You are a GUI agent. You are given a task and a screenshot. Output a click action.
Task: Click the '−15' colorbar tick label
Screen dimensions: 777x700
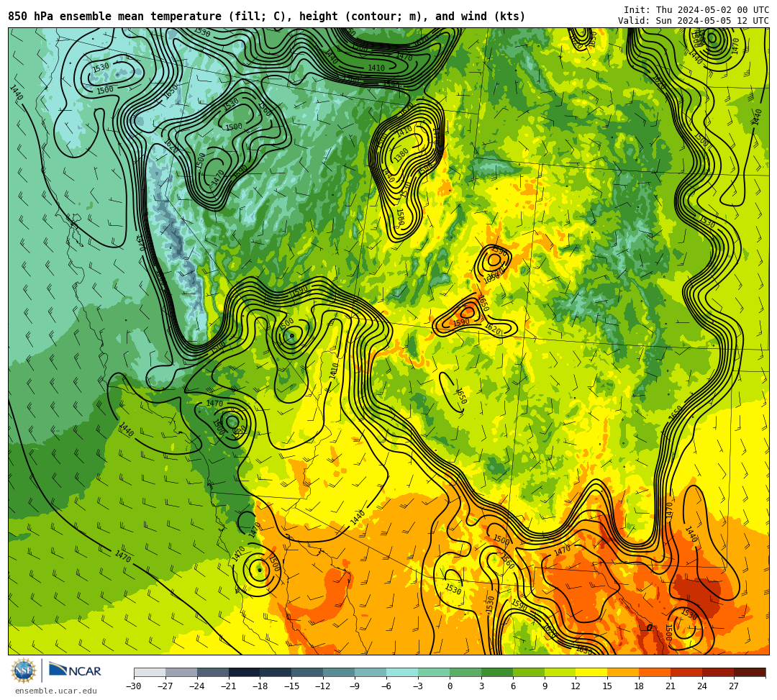[x=291, y=686]
